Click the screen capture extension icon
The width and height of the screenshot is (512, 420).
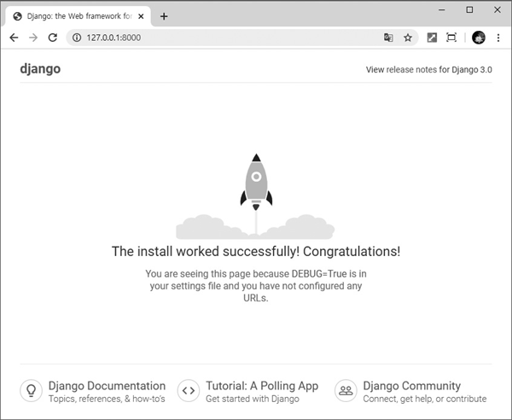pos(451,38)
